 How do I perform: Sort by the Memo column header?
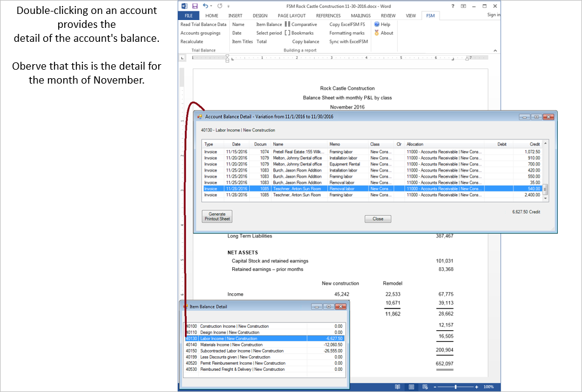point(348,144)
